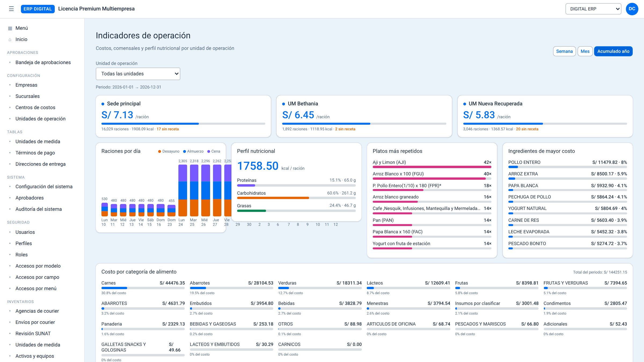This screenshot has width=644, height=362.
Task: Open Unidades de operación
Action: [40, 119]
